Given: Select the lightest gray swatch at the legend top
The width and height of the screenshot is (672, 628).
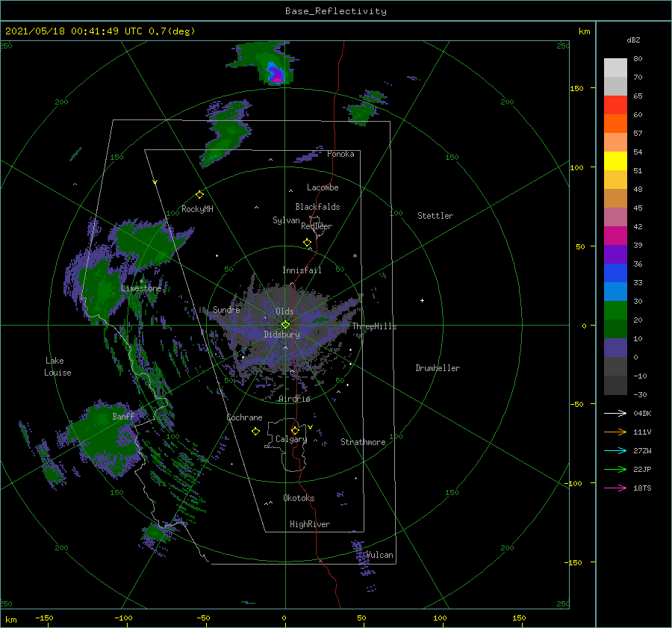Looking at the screenshot, I should coord(615,68).
